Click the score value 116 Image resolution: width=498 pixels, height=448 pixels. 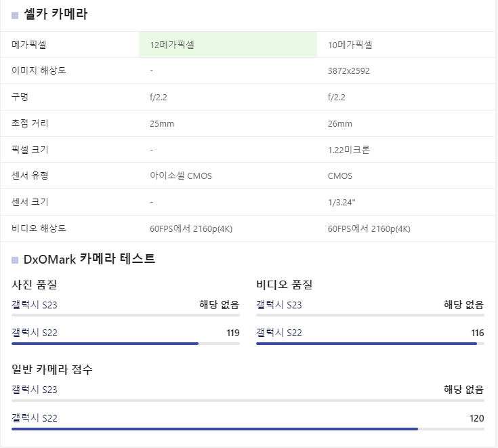point(478,333)
